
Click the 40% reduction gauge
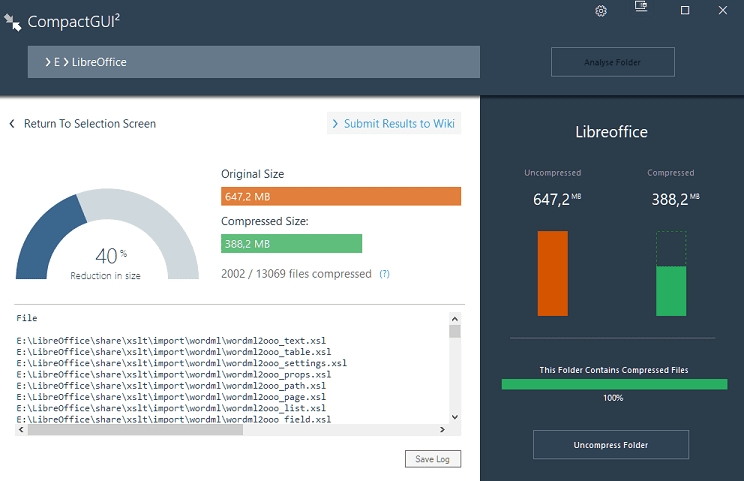(107, 234)
